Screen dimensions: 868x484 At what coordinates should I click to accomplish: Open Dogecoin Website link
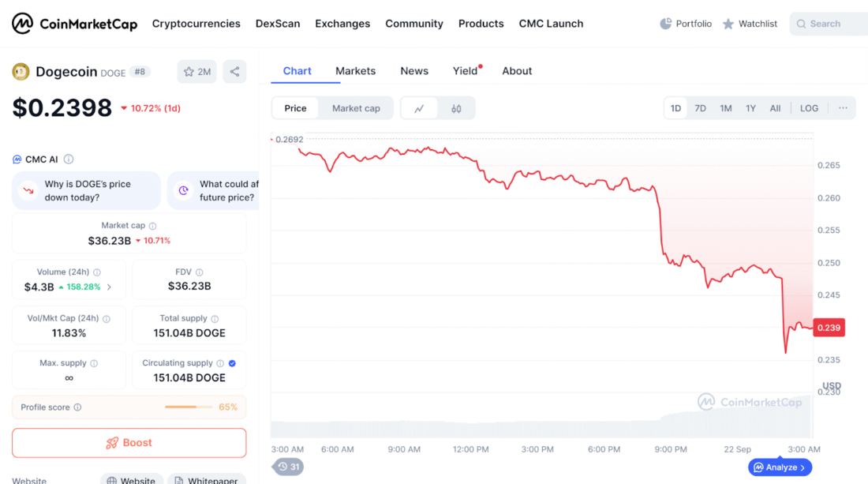(x=132, y=480)
